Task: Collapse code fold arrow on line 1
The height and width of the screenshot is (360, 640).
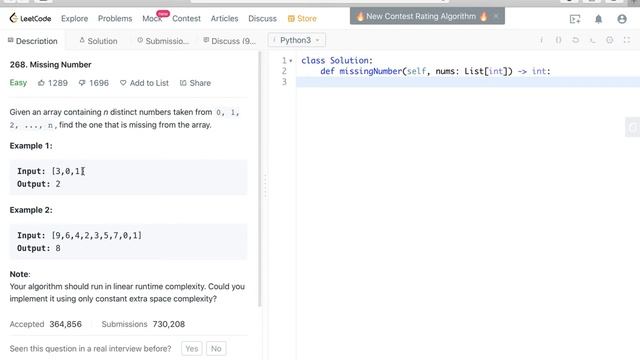Action: (x=291, y=61)
